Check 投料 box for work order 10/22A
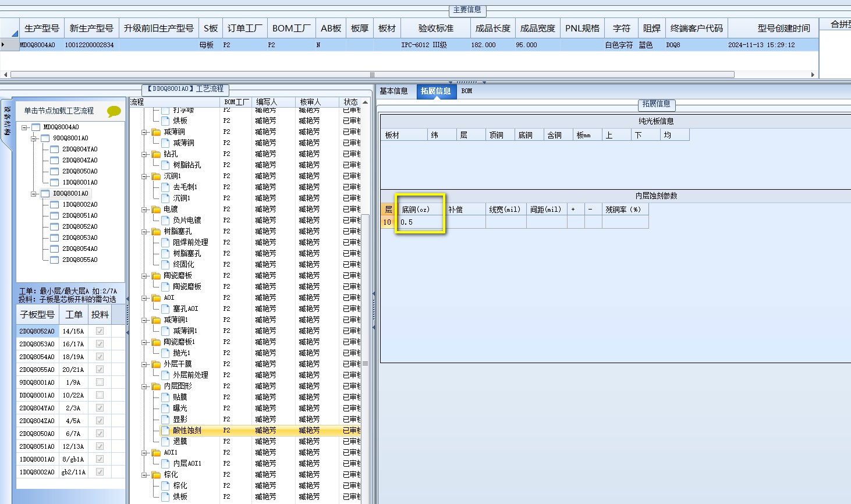Screen dimensions: 851x504 coord(100,395)
